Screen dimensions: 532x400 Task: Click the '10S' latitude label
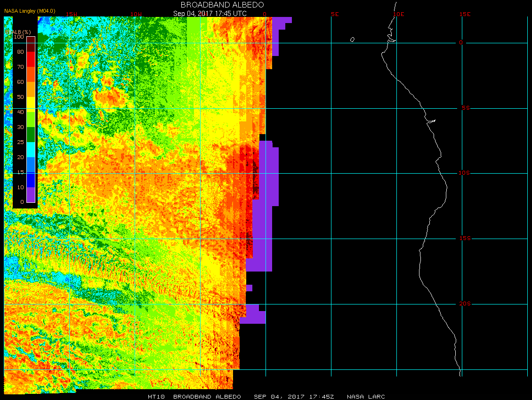click(x=464, y=173)
